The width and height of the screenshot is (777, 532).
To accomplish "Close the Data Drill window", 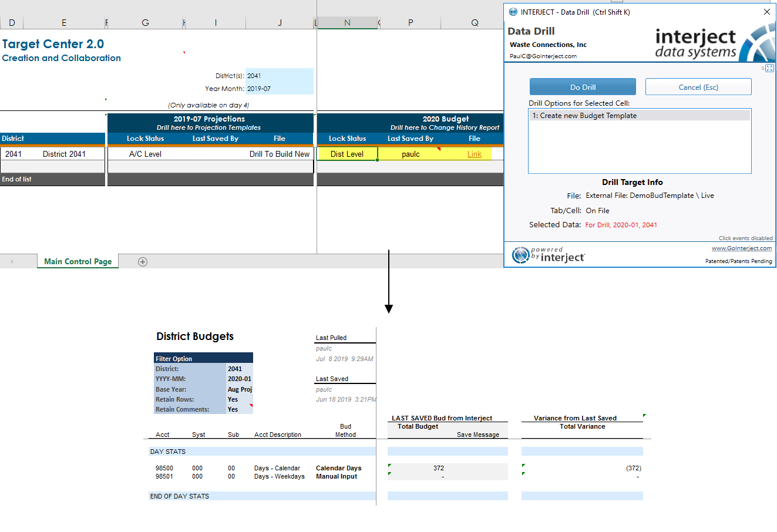I will [766, 12].
